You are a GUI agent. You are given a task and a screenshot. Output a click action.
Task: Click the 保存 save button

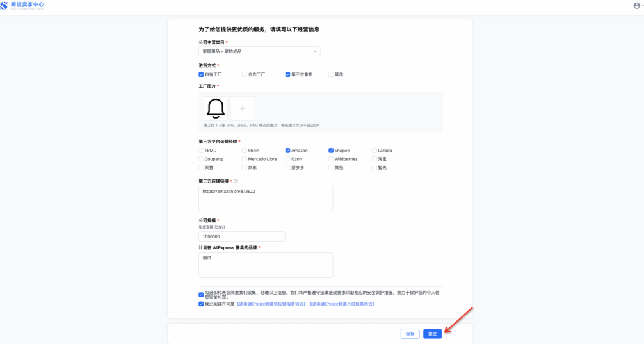(x=410, y=334)
